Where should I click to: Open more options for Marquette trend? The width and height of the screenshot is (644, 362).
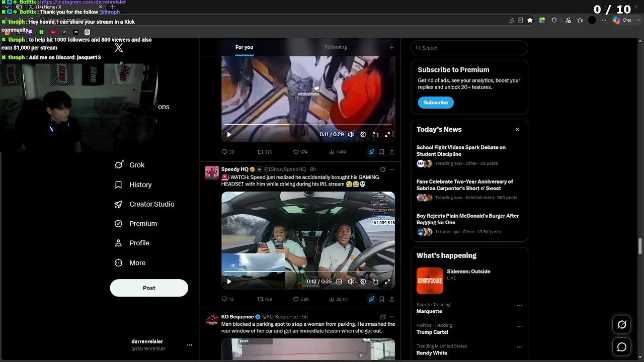tap(519, 305)
